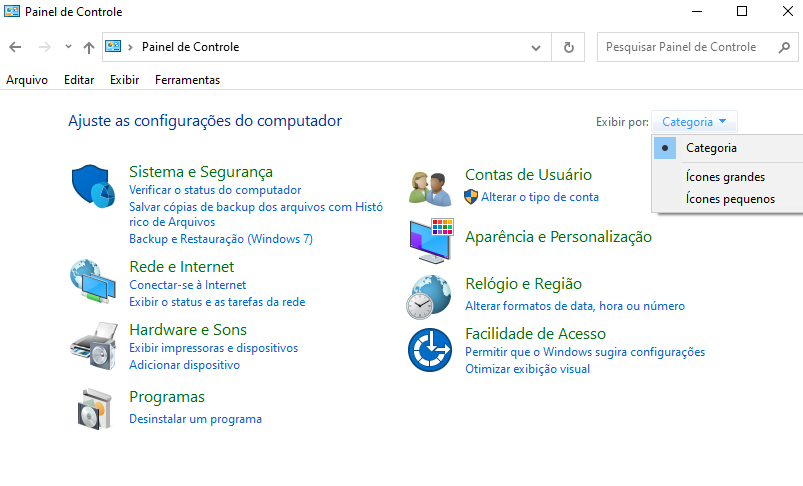
Task: Open Programas heading link
Action: point(167,397)
